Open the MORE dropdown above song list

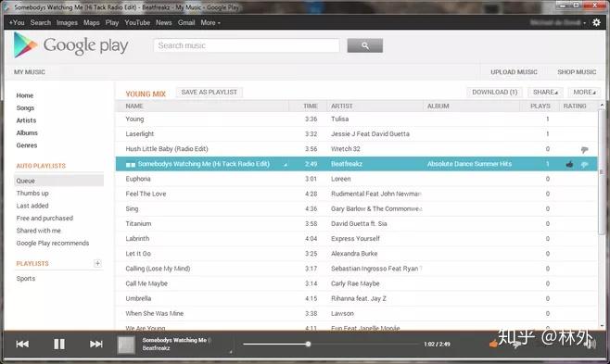tap(584, 92)
